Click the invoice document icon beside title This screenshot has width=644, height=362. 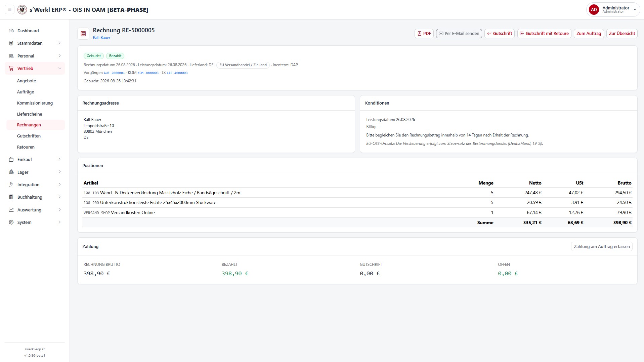pos(83,34)
